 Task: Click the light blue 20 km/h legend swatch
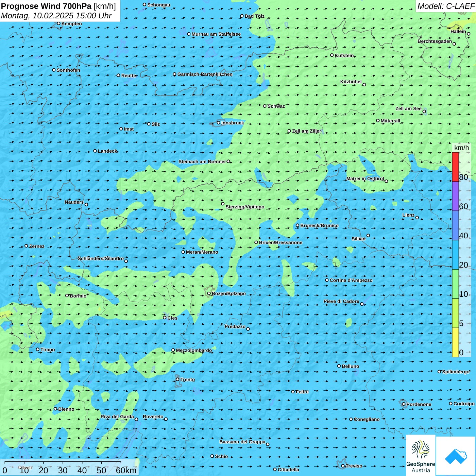[455, 255]
